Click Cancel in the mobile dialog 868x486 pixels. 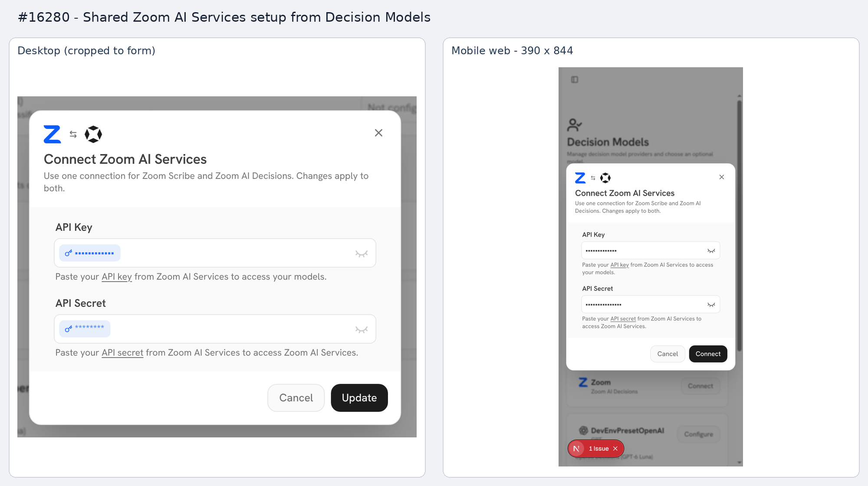tap(667, 354)
